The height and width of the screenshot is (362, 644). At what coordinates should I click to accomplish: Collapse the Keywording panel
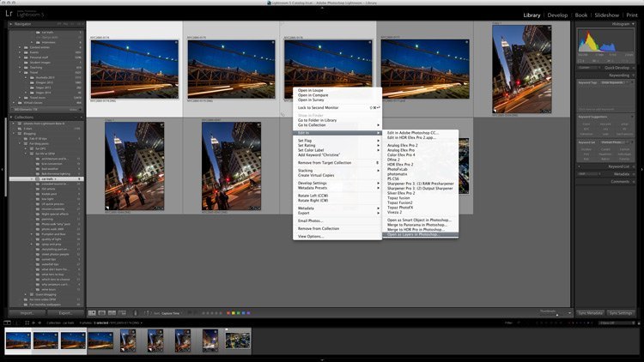[x=634, y=75]
